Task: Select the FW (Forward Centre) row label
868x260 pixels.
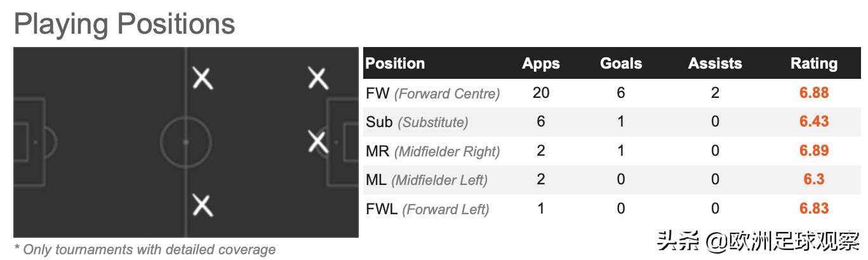Action: click(433, 93)
